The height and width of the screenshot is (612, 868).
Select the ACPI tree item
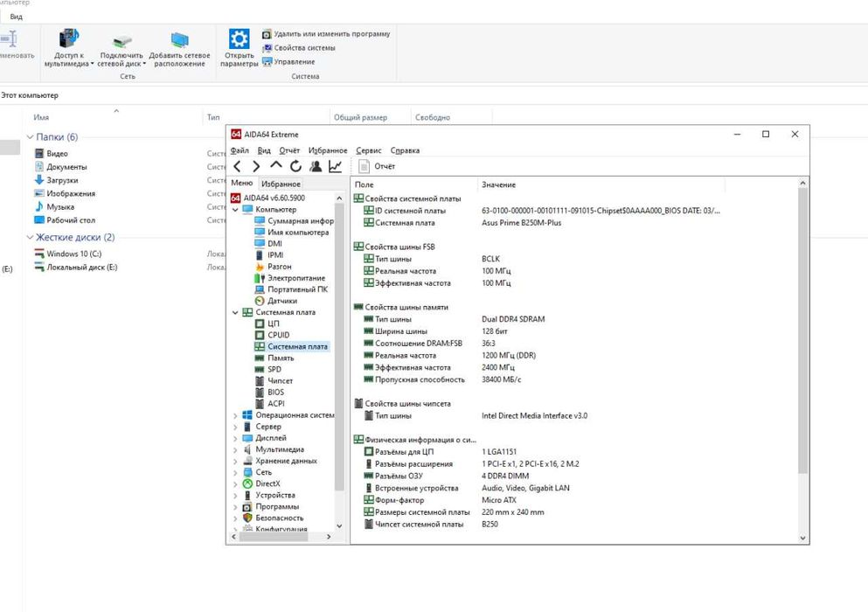[x=269, y=404]
